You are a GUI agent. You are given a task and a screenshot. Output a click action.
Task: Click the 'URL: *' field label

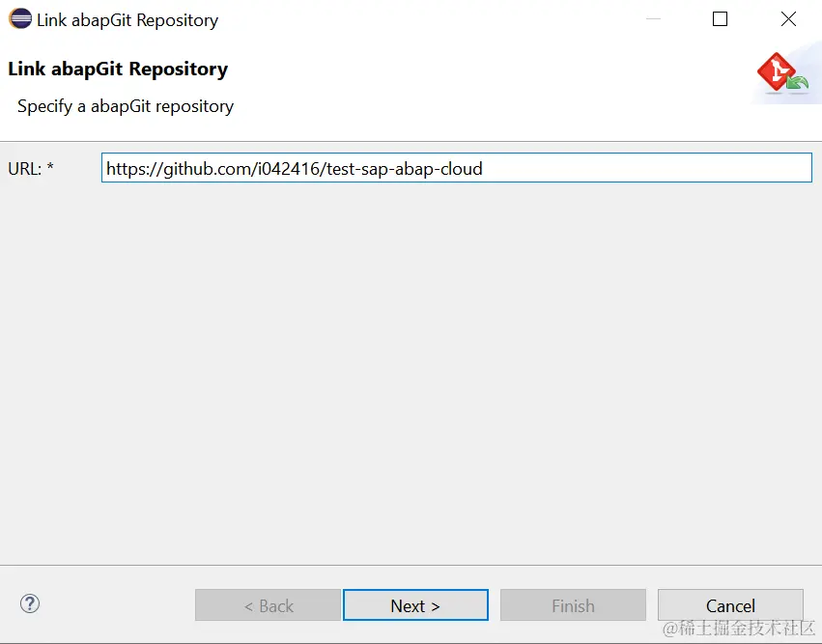(31, 169)
